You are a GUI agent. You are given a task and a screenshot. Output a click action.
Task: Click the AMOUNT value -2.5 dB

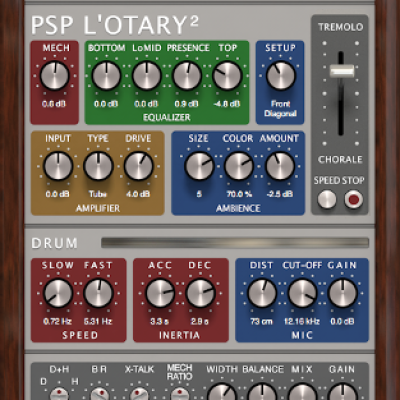[x=280, y=194]
